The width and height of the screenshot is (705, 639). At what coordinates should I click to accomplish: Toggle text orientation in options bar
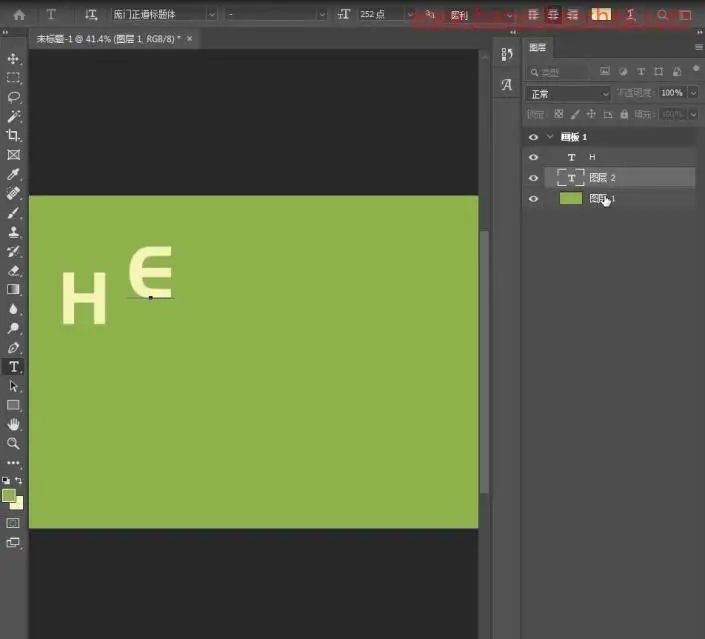[x=91, y=15]
